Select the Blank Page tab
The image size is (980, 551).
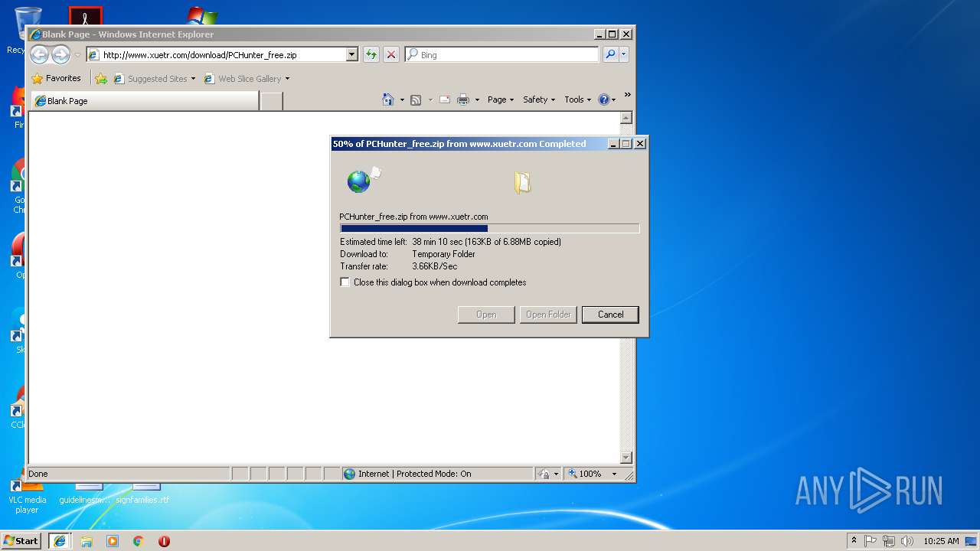point(144,101)
